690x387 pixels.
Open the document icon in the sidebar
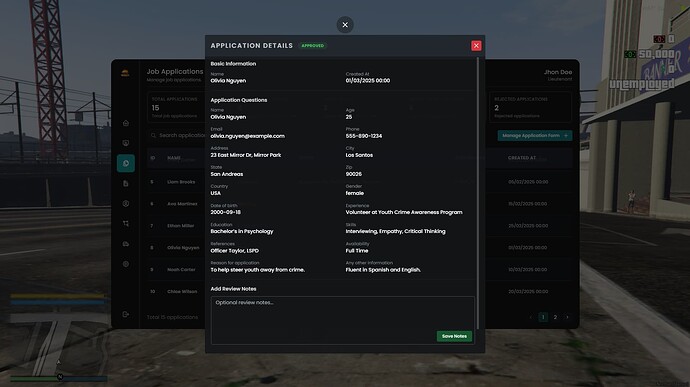[126, 184]
